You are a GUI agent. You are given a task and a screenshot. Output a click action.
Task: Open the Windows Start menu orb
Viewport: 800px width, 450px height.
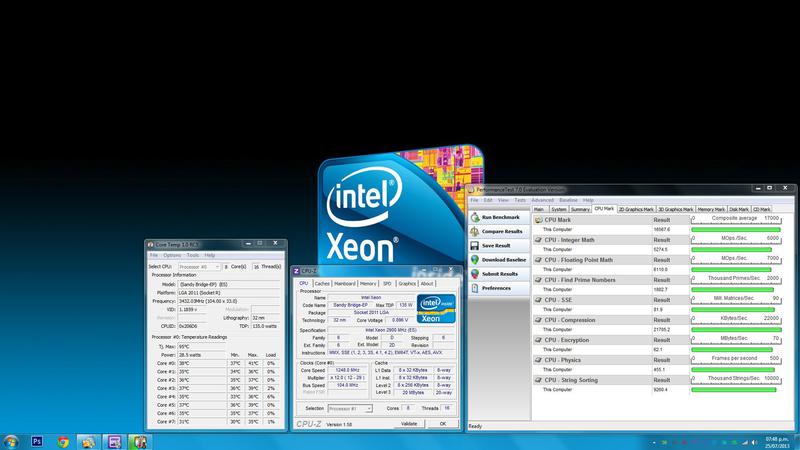[10, 442]
